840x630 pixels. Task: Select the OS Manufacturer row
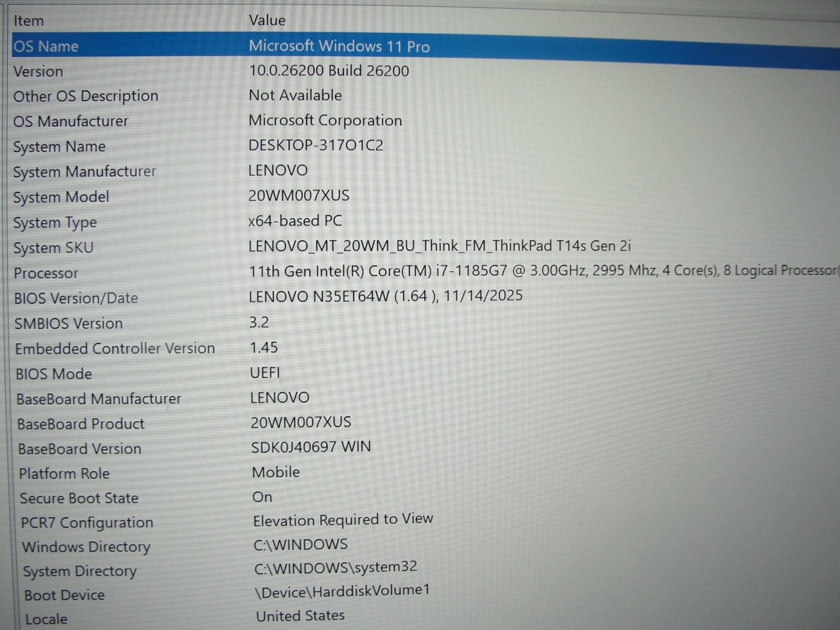tap(70, 121)
